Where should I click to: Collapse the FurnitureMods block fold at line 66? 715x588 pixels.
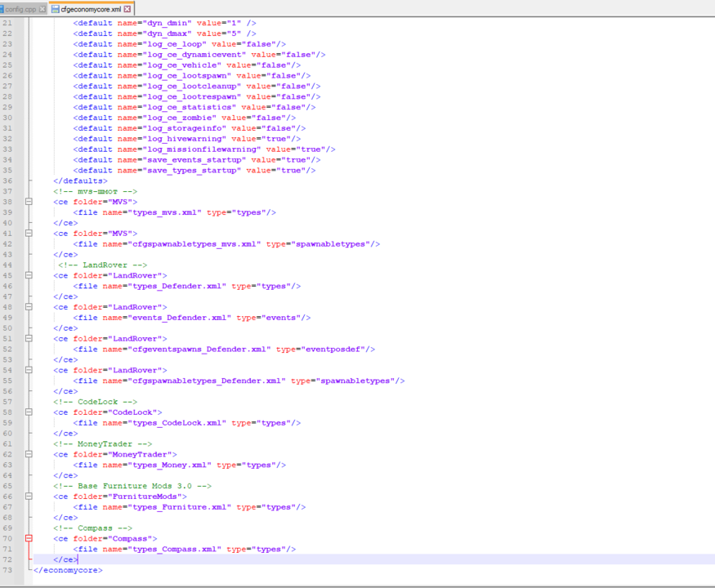point(29,497)
